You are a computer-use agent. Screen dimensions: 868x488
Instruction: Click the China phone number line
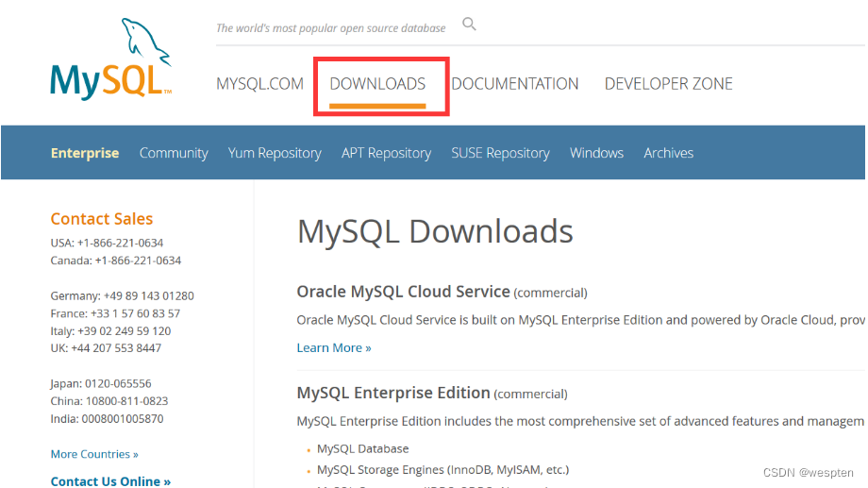point(109,401)
